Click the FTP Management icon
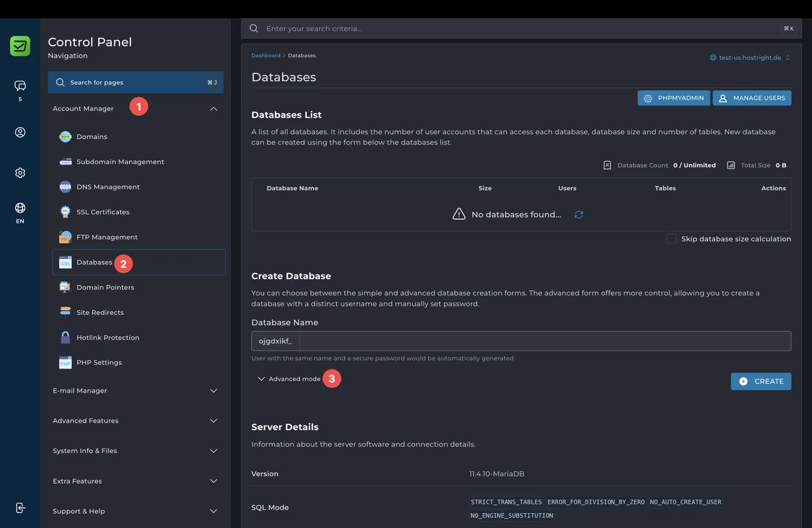812x528 pixels. coord(65,237)
